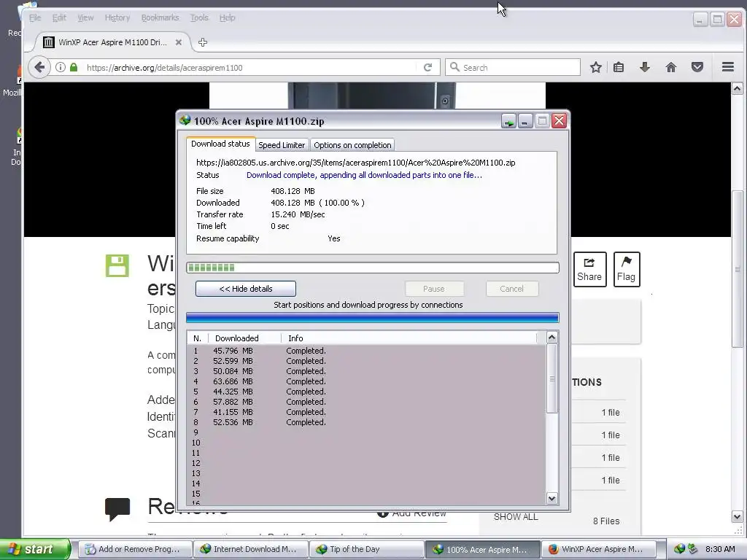Click the blue connections progress bar
Viewport: 747px width, 560px height.
373,318
